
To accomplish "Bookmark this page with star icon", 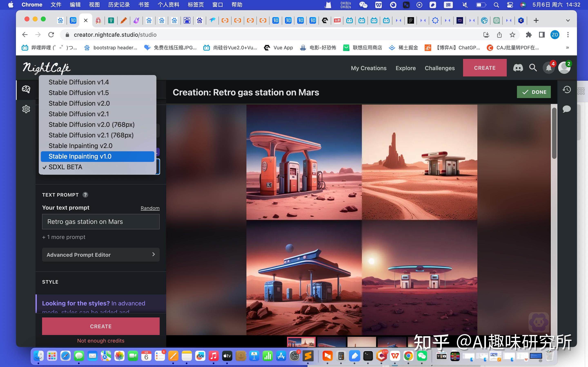I will [512, 35].
